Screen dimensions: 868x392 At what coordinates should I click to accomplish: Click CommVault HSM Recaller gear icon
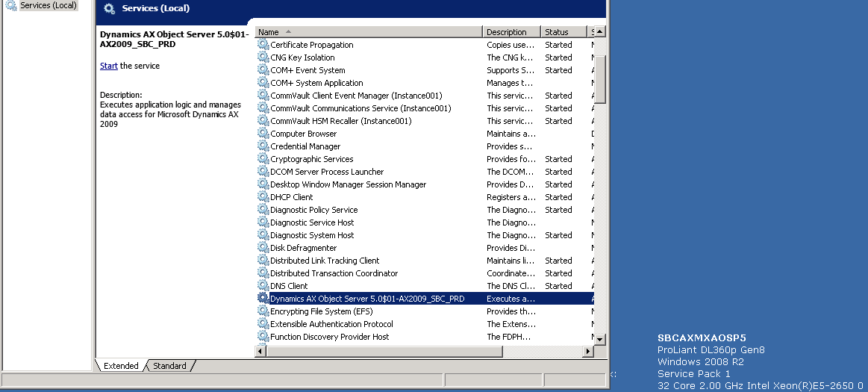click(263, 121)
